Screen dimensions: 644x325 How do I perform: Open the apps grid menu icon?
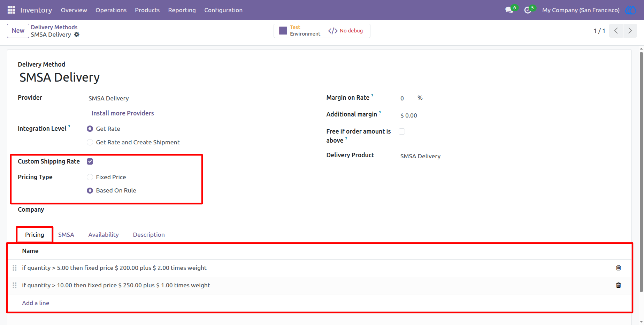point(11,10)
